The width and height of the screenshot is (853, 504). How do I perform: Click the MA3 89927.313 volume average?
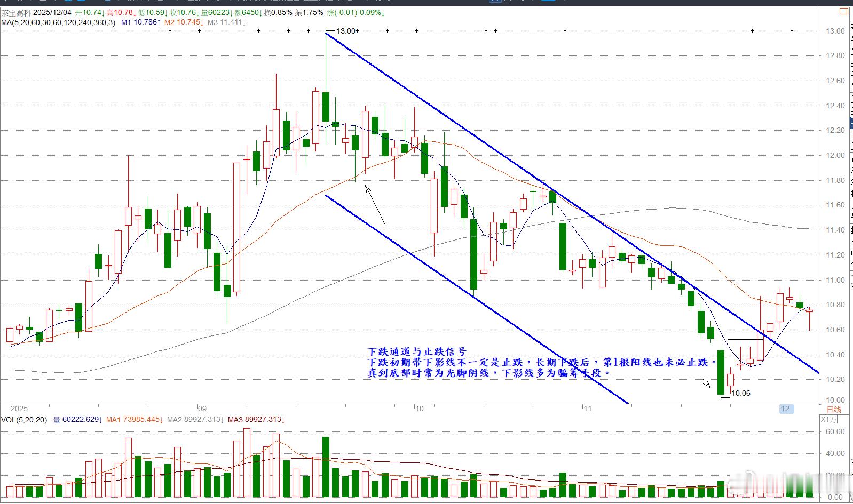coord(256,420)
